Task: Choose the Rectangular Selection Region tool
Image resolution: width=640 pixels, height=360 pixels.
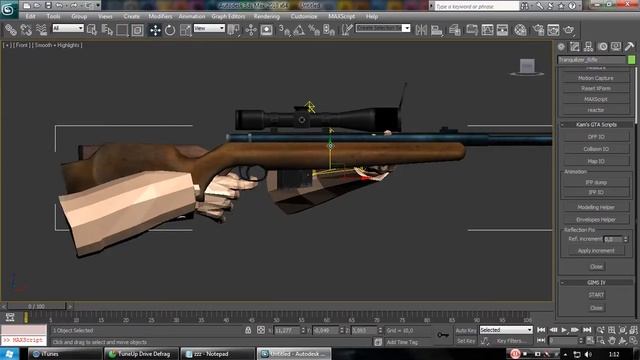Action: tap(122, 30)
